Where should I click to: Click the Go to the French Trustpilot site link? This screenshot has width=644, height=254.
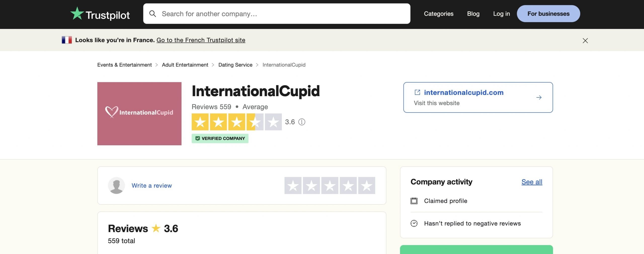coord(201,40)
